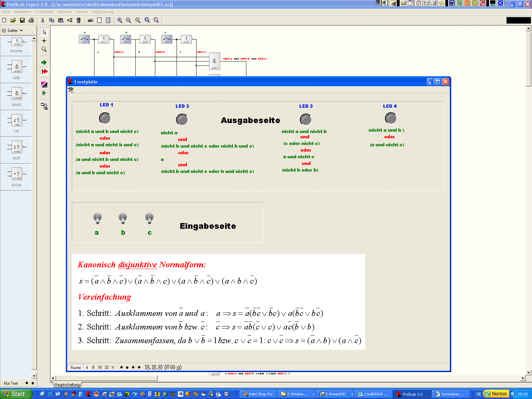
Task: Click the zoom out magnifier icon
Action: 129,20
